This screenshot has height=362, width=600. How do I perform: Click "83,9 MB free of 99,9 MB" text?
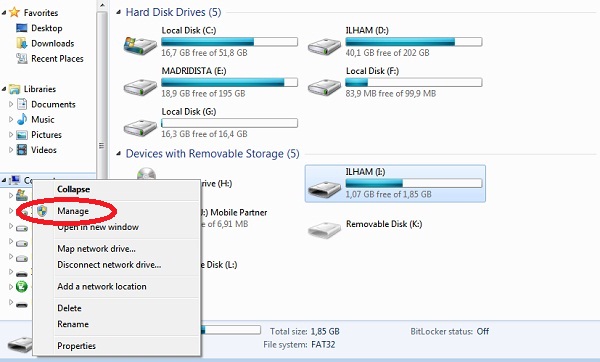(x=391, y=93)
